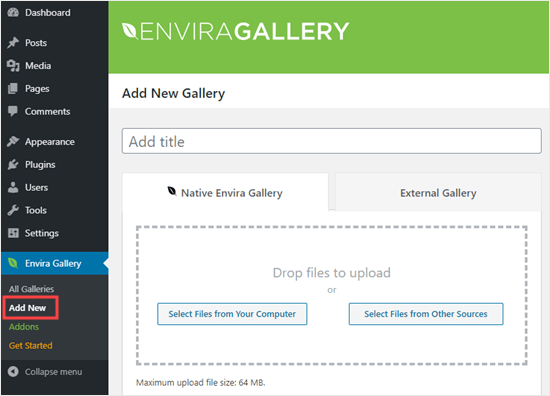Click the Envira Gallery leaf icon in sidebar
The image size is (550, 396).
[13, 263]
